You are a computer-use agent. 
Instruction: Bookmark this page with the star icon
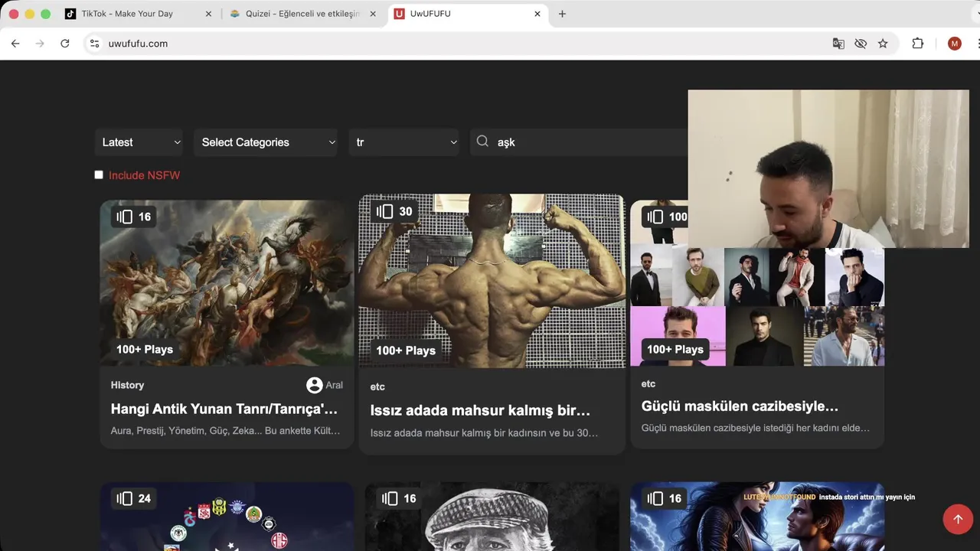[x=883, y=44]
